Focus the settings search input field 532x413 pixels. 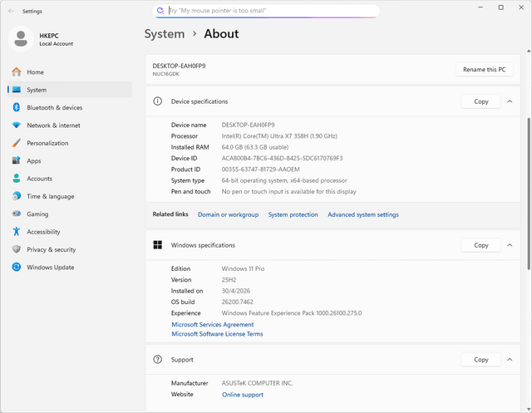pos(266,11)
